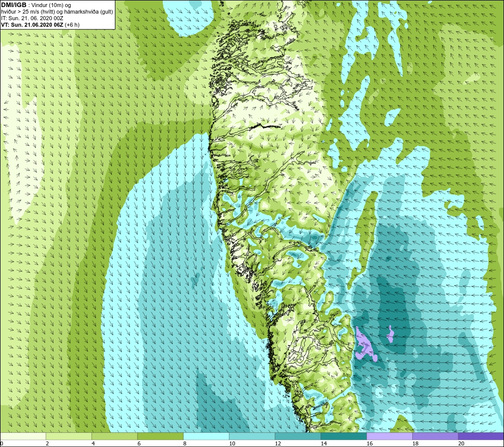The width and height of the screenshot is (504, 447).
Task: Click the small purple patch east of coast
Action: click(x=390, y=334)
